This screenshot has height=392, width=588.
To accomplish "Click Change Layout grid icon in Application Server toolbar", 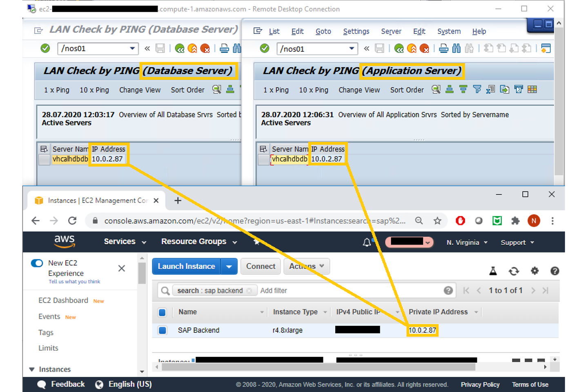I will 532,89.
